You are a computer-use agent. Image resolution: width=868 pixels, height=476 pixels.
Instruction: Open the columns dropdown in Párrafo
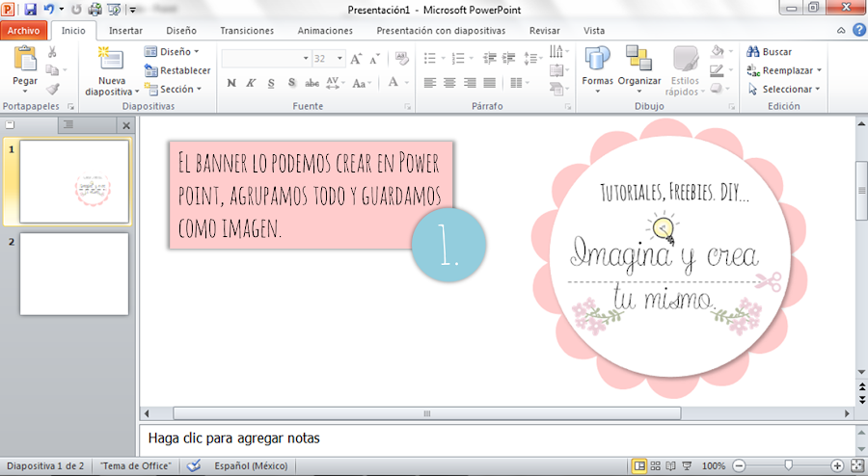coord(519,83)
